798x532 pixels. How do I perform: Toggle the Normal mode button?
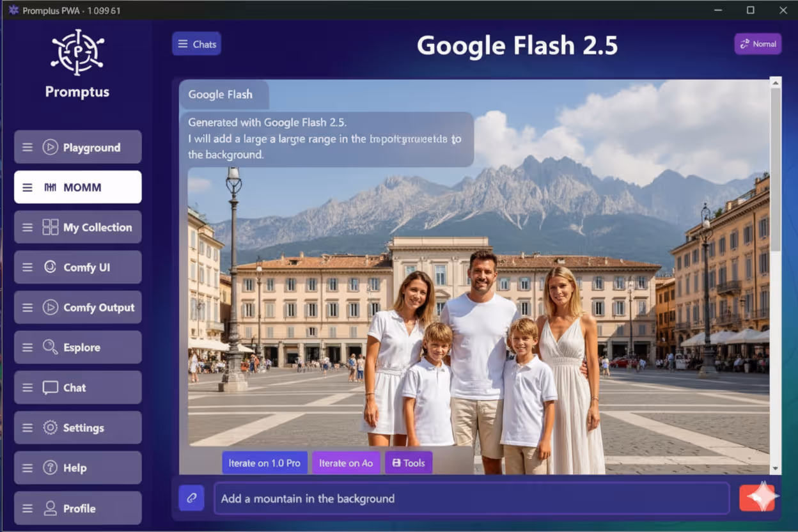tap(758, 43)
